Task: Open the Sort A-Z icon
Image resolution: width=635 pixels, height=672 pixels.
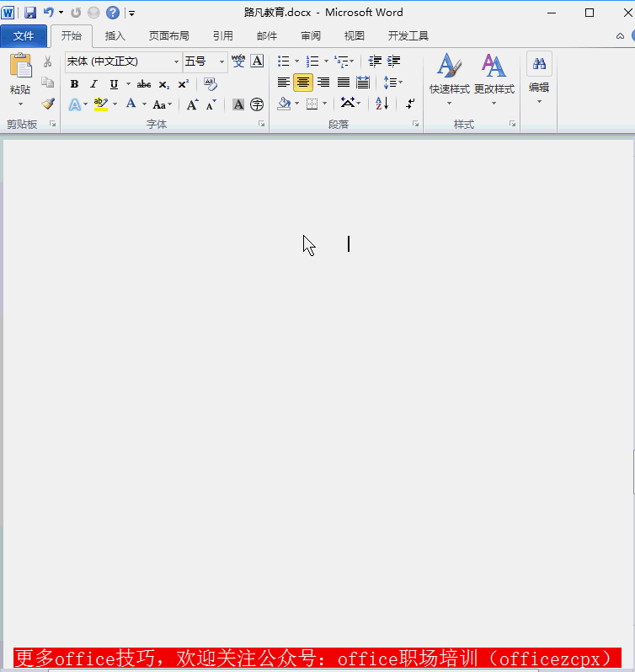Action: pyautogui.click(x=382, y=104)
